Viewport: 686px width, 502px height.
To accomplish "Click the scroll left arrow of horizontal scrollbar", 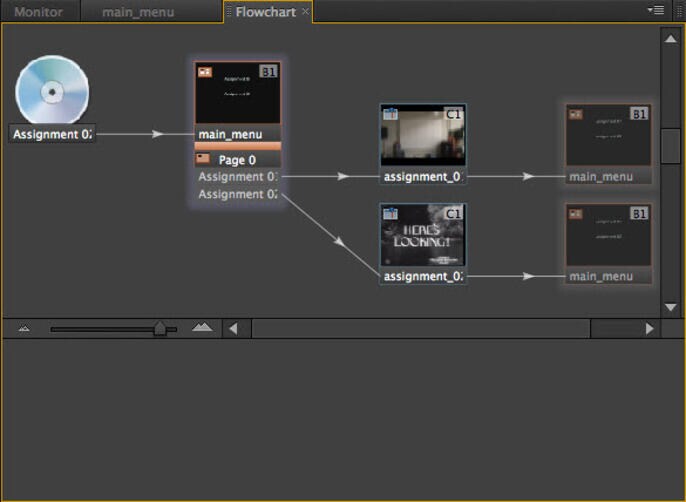I will [233, 328].
